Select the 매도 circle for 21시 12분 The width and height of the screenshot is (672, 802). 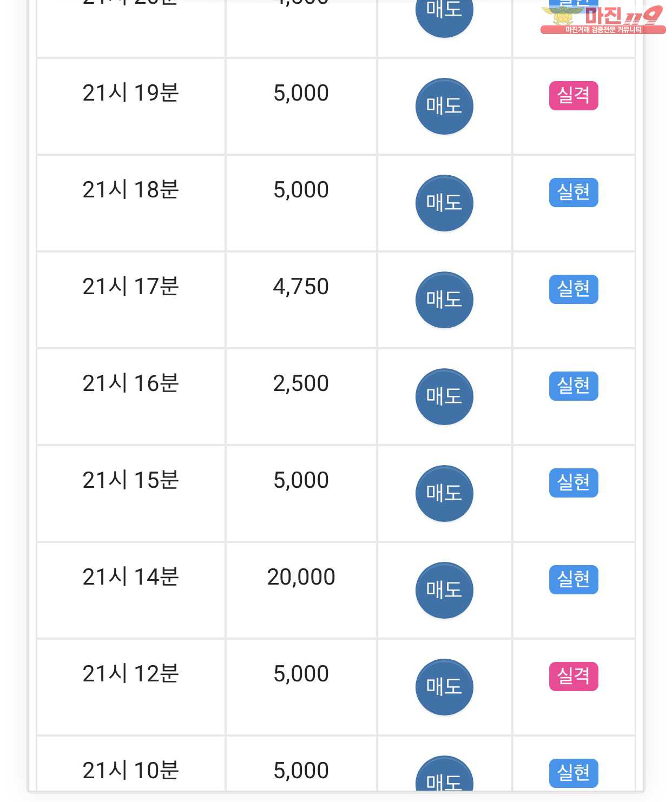444,687
